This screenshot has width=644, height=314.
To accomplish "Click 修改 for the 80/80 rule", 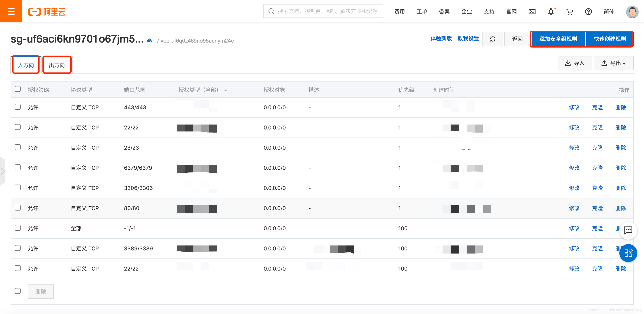I will [574, 208].
